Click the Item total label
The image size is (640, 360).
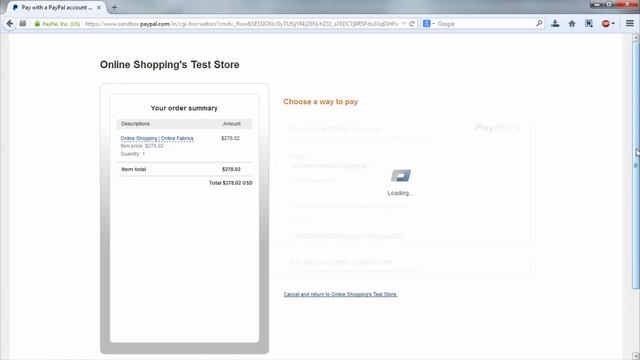[133, 169]
